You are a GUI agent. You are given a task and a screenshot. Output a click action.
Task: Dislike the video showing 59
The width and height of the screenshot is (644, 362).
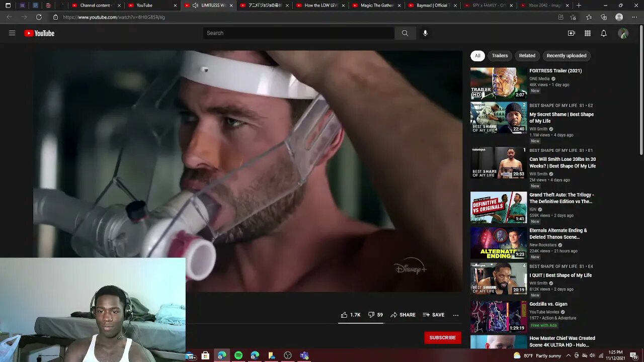pyautogui.click(x=375, y=315)
